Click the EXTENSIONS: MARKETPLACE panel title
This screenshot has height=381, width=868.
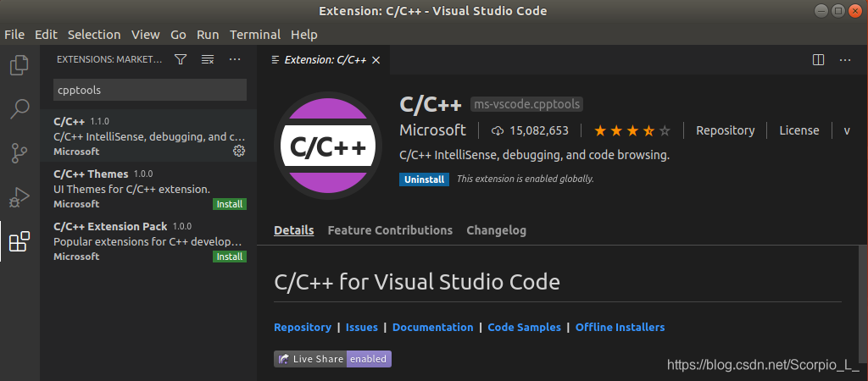[109, 59]
